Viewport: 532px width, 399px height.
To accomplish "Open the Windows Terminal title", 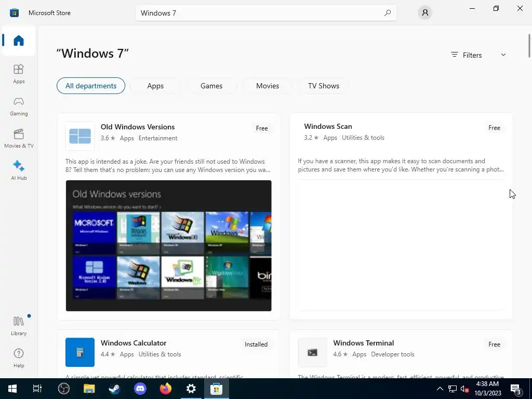I will [363, 343].
